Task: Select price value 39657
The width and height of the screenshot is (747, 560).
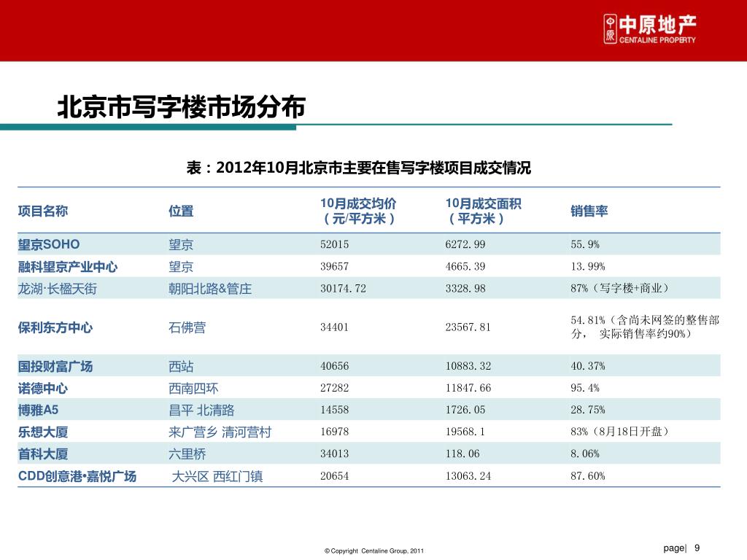Action: click(x=334, y=266)
